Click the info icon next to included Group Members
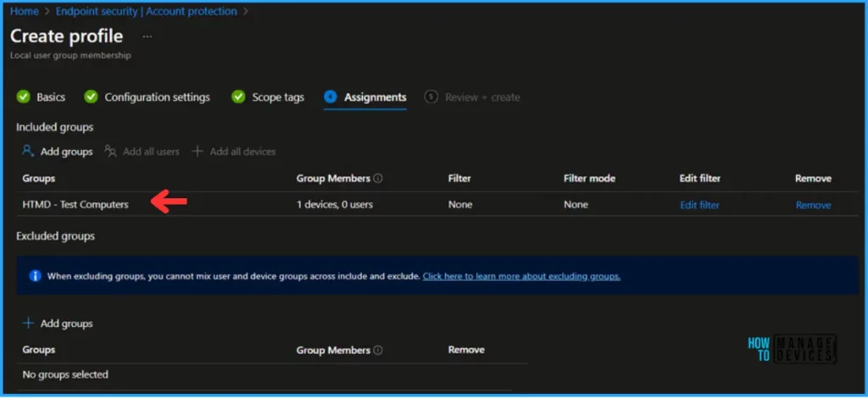This screenshot has height=398, width=868. (378, 179)
